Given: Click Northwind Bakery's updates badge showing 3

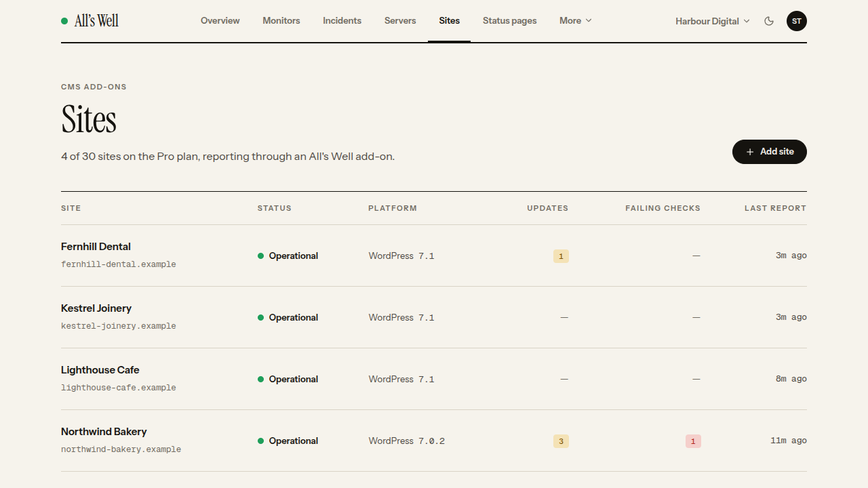Looking at the screenshot, I should [561, 441].
